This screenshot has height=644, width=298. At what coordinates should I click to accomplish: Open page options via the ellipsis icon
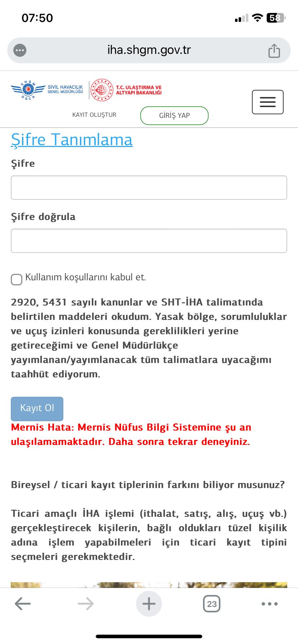click(21, 50)
